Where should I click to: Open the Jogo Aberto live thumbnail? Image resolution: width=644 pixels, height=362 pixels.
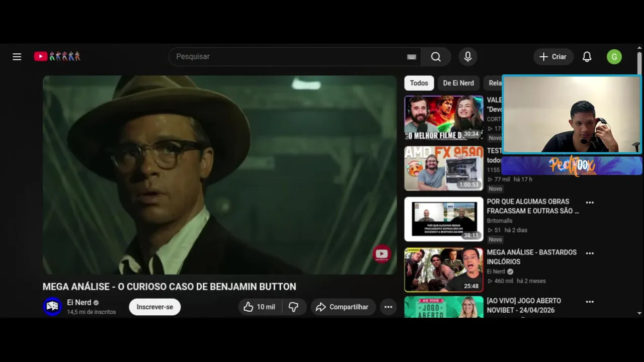[x=444, y=307]
